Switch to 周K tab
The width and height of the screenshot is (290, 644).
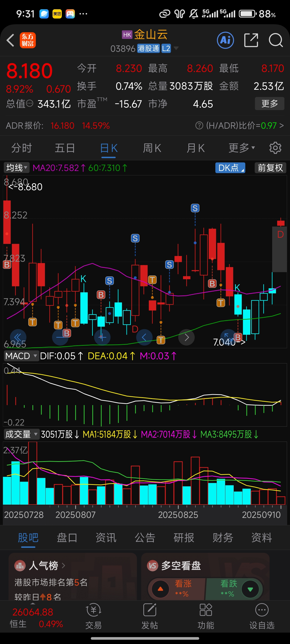tap(152, 148)
